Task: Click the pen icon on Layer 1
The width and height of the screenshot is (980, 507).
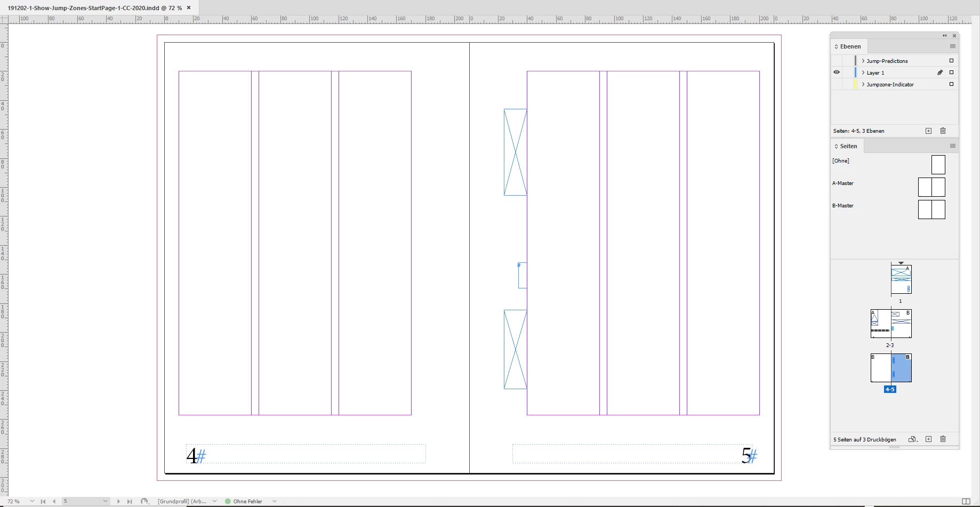Action: tap(940, 73)
